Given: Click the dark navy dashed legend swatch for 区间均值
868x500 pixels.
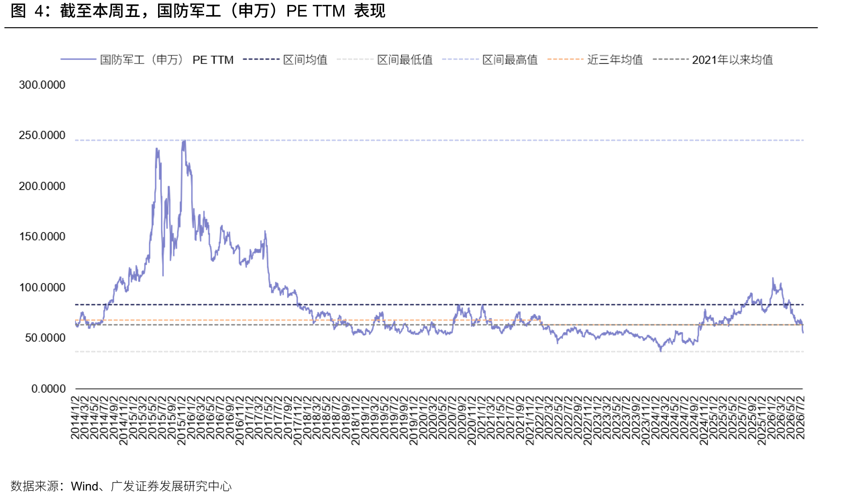Looking at the screenshot, I should click(x=261, y=59).
